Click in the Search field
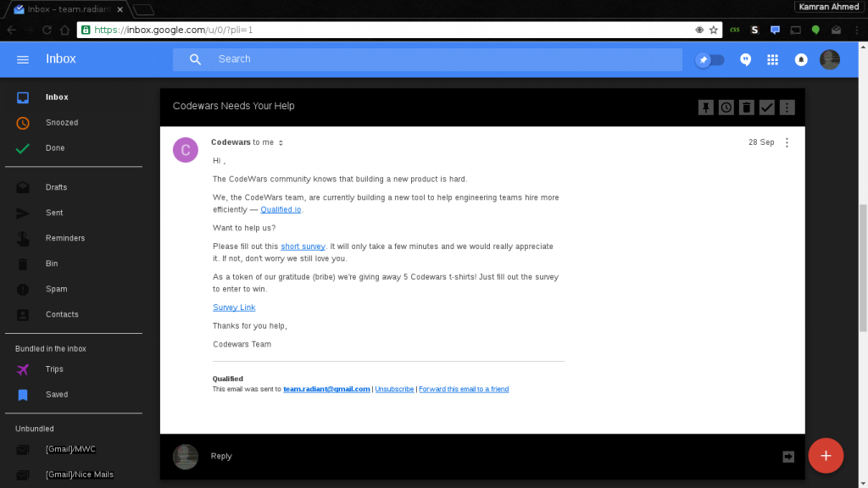 coord(427,59)
